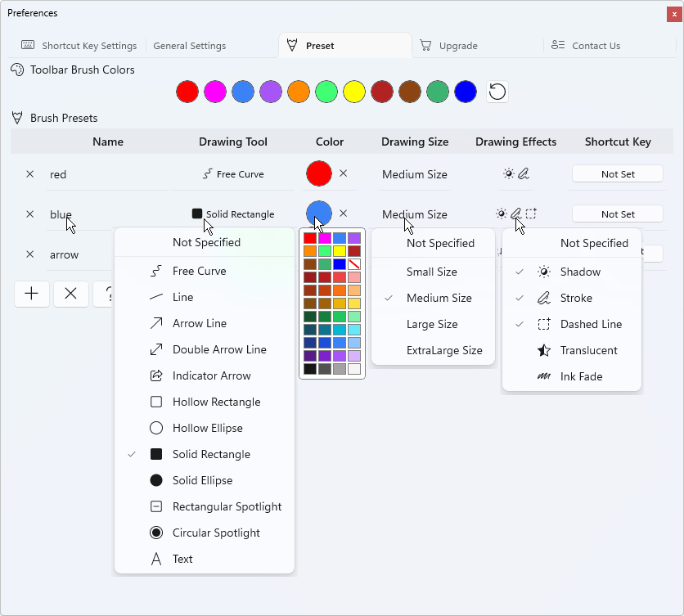Delete the arrow preset row with its X
The image size is (684, 616).
[x=29, y=254]
